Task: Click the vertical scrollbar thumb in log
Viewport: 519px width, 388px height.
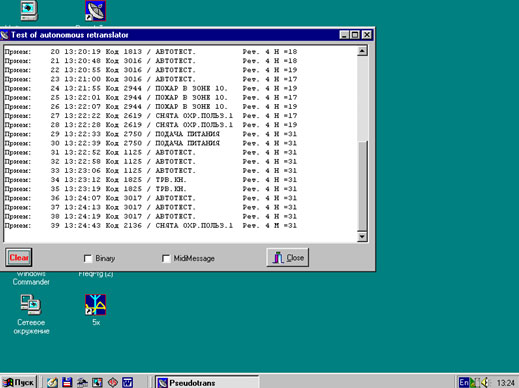Action: coord(362,186)
